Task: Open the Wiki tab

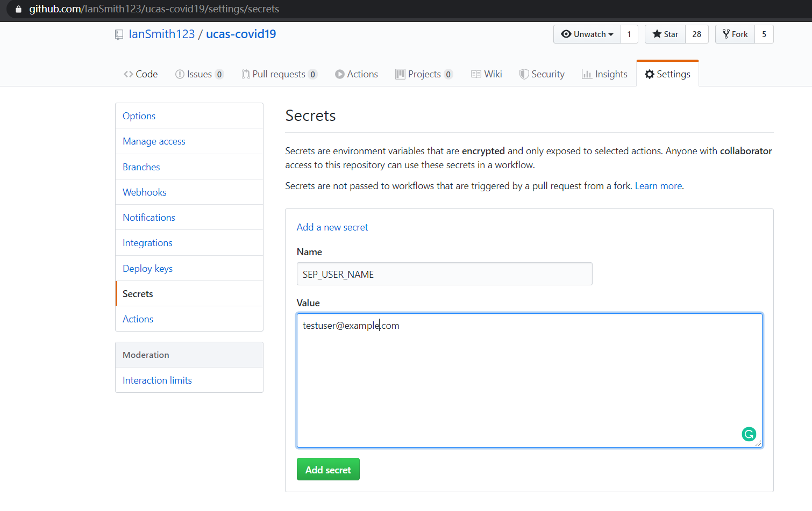Action: tap(487, 74)
